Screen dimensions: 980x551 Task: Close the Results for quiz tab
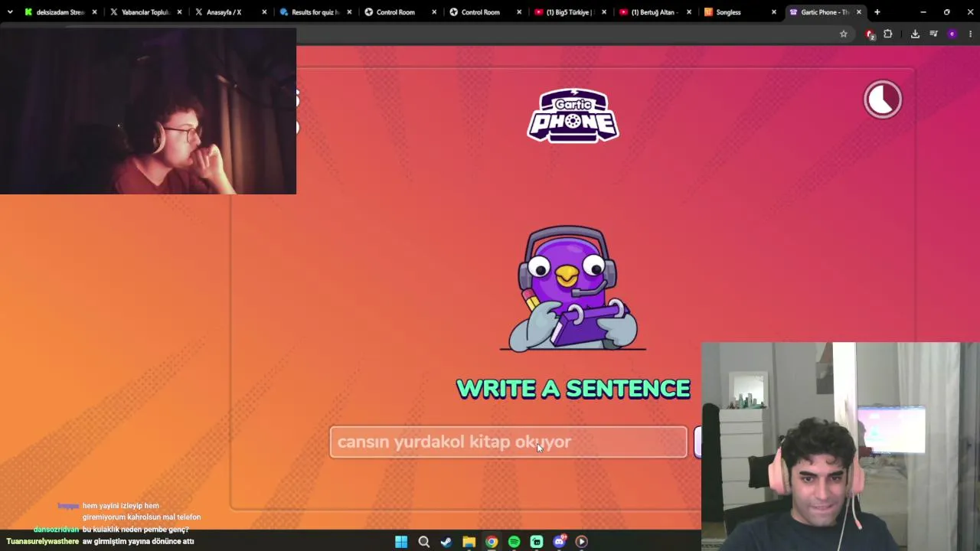pos(350,12)
